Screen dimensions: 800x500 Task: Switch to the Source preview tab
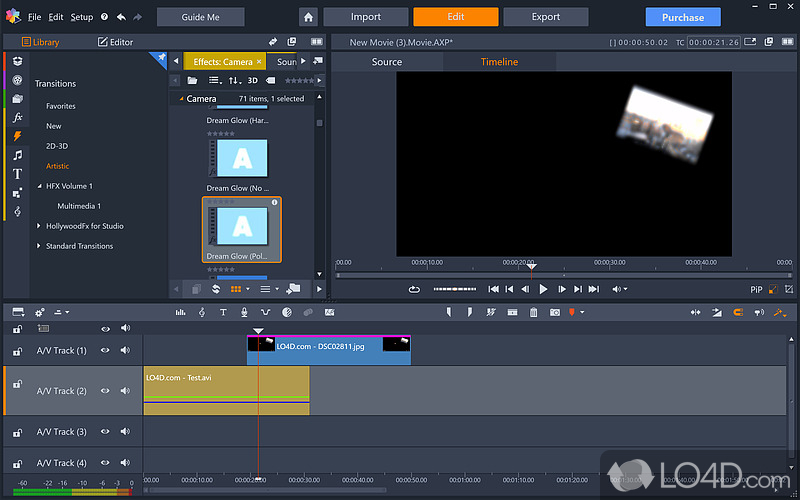tap(387, 62)
